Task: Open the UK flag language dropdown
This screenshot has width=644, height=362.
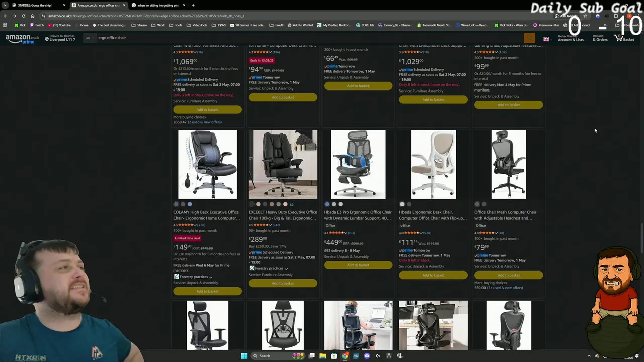Action: click(546, 39)
